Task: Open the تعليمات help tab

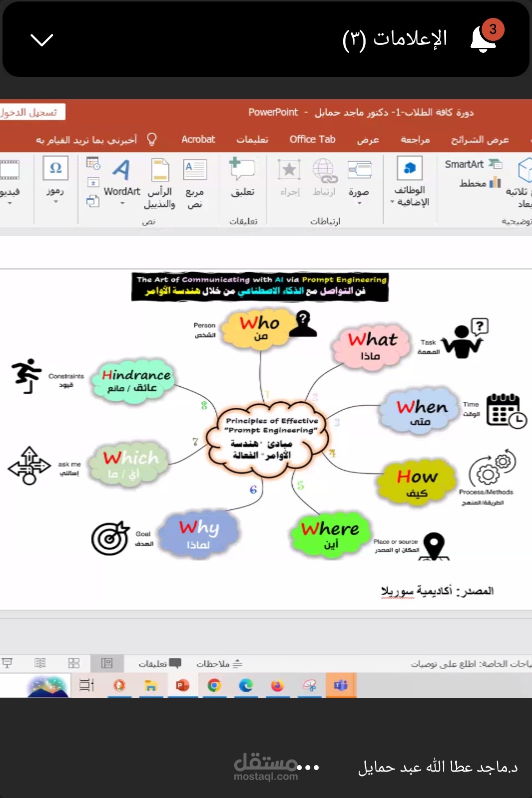Action: click(252, 140)
